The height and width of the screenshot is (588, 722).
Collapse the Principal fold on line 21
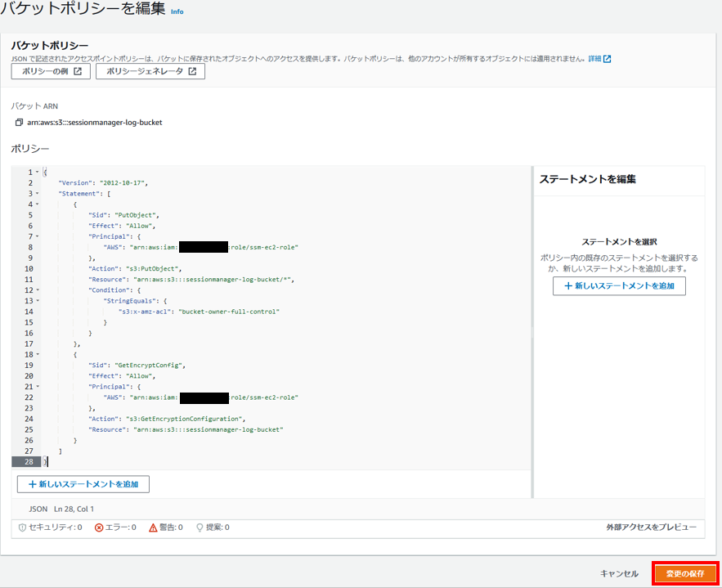[38, 387]
